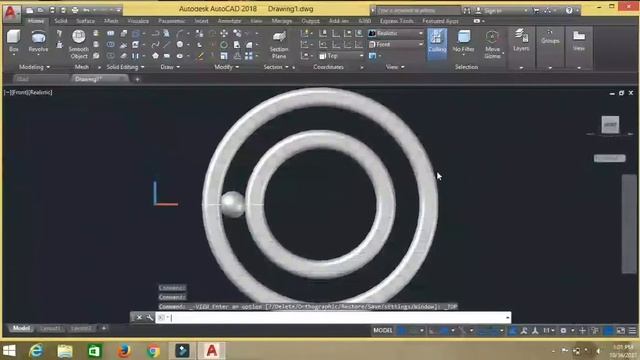Click the array tool in Modify panel
Screen dimensions: 640x360
point(249,56)
